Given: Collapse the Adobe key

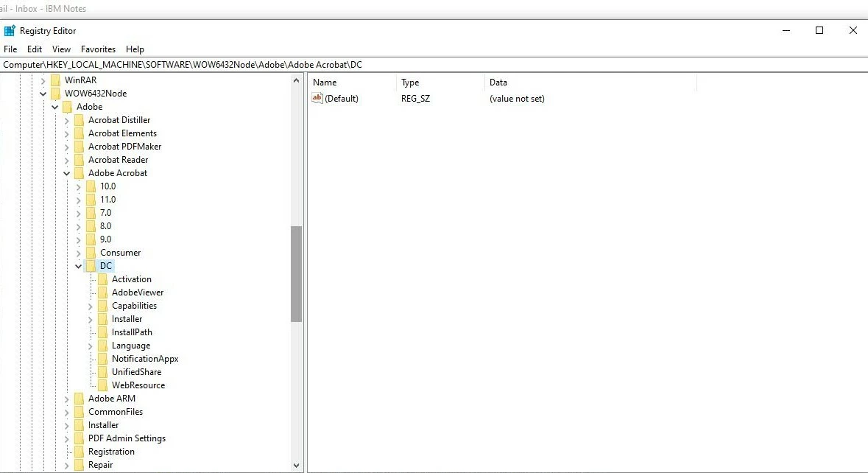Looking at the screenshot, I should coord(54,108).
